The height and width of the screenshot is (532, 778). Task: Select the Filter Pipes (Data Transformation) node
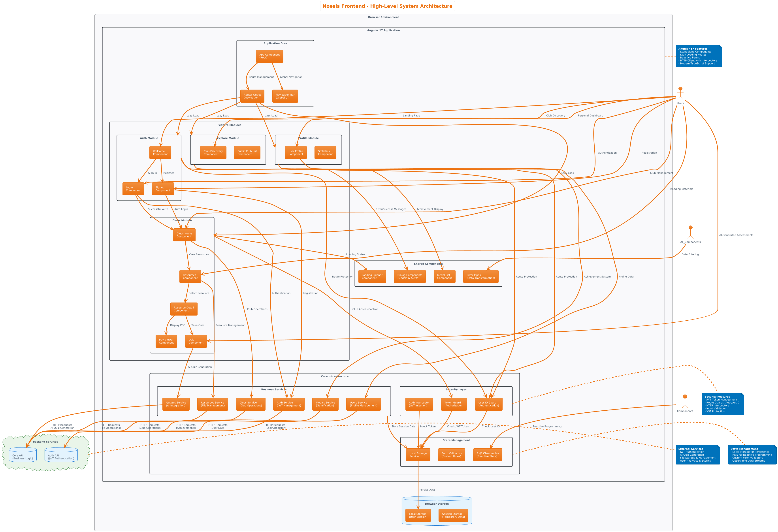481,276
